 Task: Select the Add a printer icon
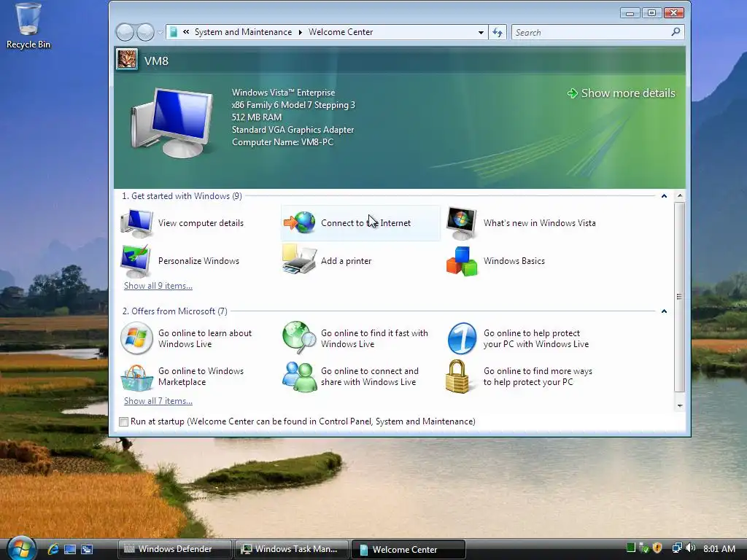point(299,259)
